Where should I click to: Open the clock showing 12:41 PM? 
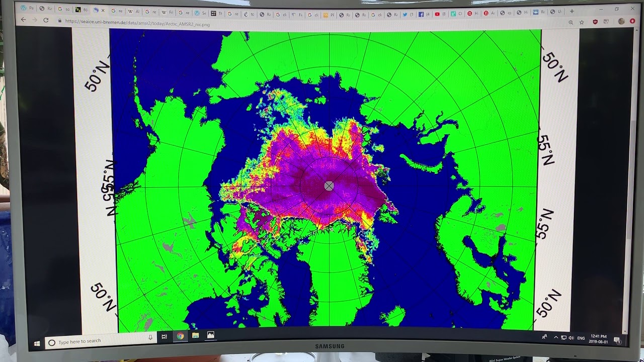(x=598, y=339)
